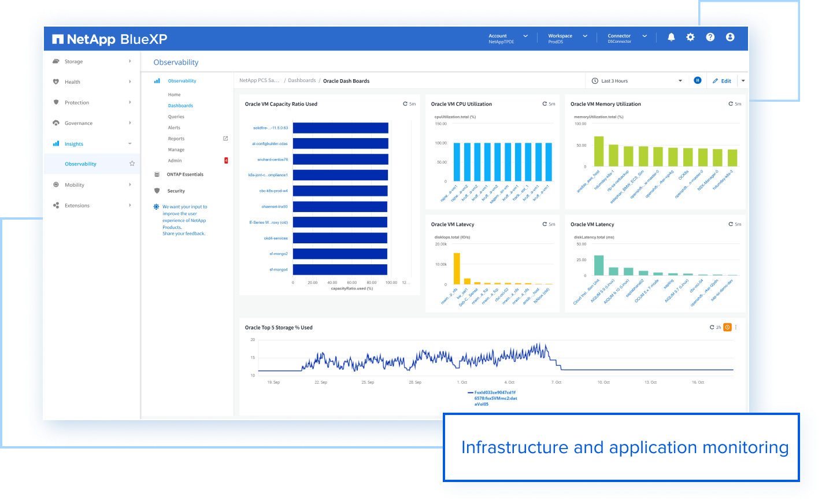Image resolution: width=822 pixels, height=504 pixels.
Task: Refresh the Oracle VM Latency widget
Action: pos(731,224)
